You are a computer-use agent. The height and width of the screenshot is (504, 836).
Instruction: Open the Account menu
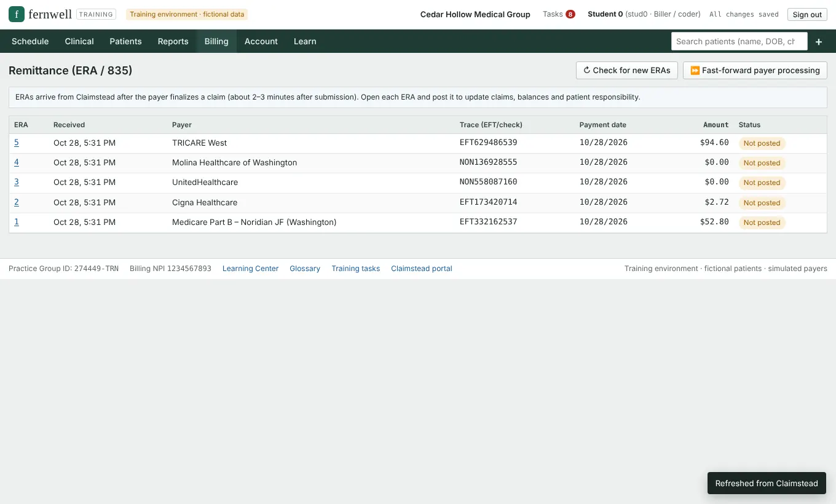pyautogui.click(x=261, y=41)
